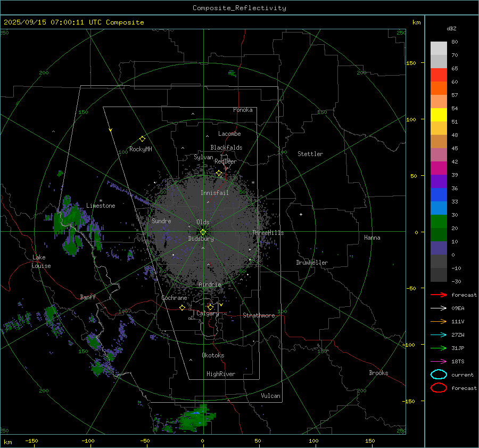Choose the light gray 80–70 dBZ swatch

tap(439, 48)
